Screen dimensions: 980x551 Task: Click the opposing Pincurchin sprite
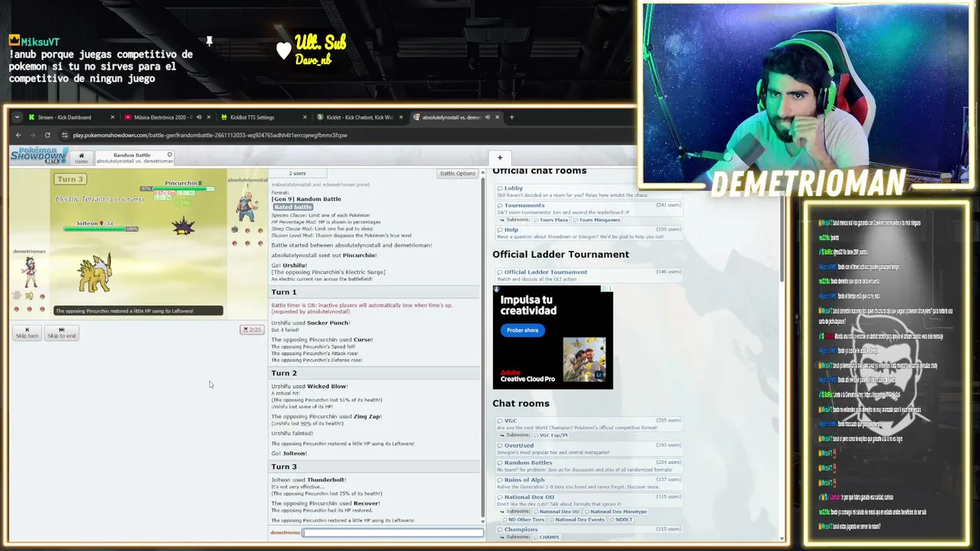[x=183, y=226]
